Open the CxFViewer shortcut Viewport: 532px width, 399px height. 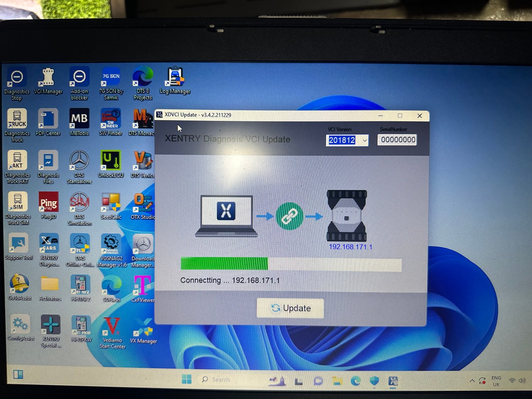pos(143,289)
